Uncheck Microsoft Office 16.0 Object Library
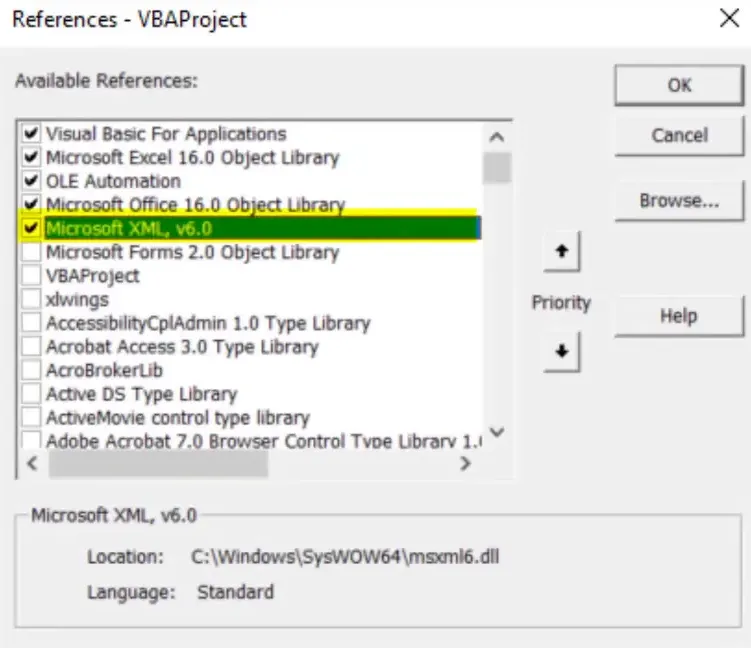Image resolution: width=751 pixels, height=648 pixels. click(31, 204)
